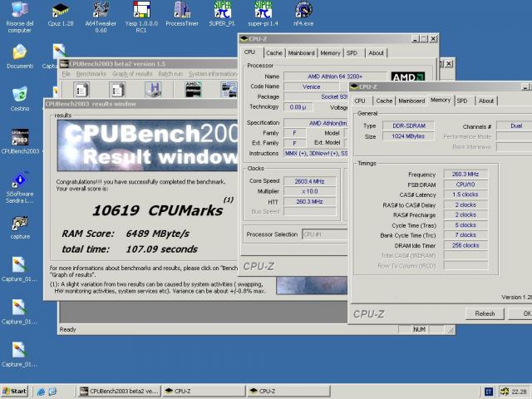Screen dimensions: 532x399
Task: Click the total time 107.09 seconds value
Action: (161, 249)
